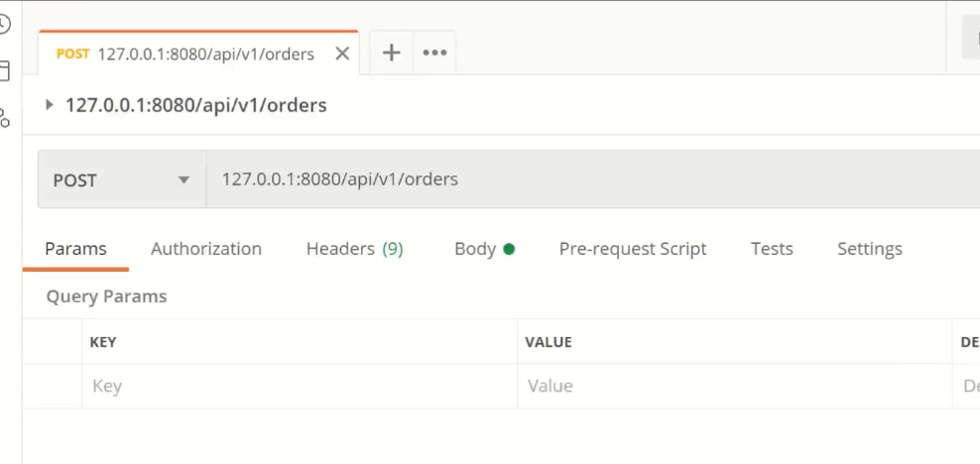
Task: Select the Params tab
Action: (75, 249)
